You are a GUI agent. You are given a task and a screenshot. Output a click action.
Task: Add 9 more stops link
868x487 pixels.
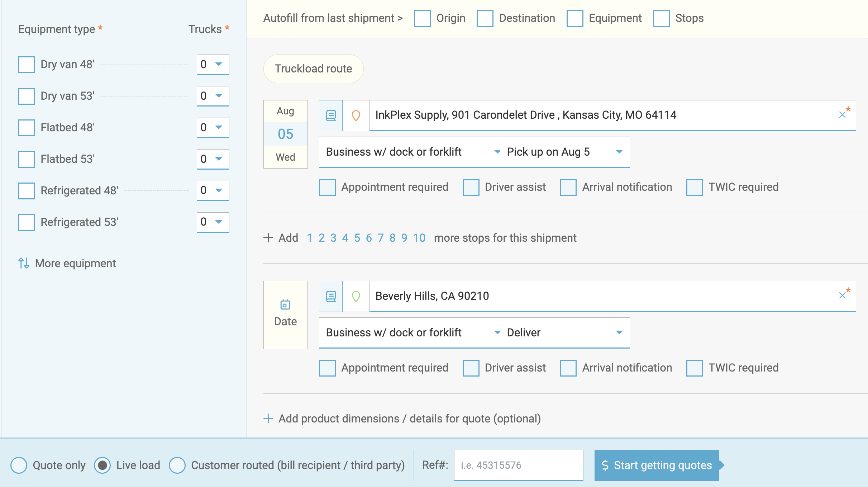coord(404,238)
